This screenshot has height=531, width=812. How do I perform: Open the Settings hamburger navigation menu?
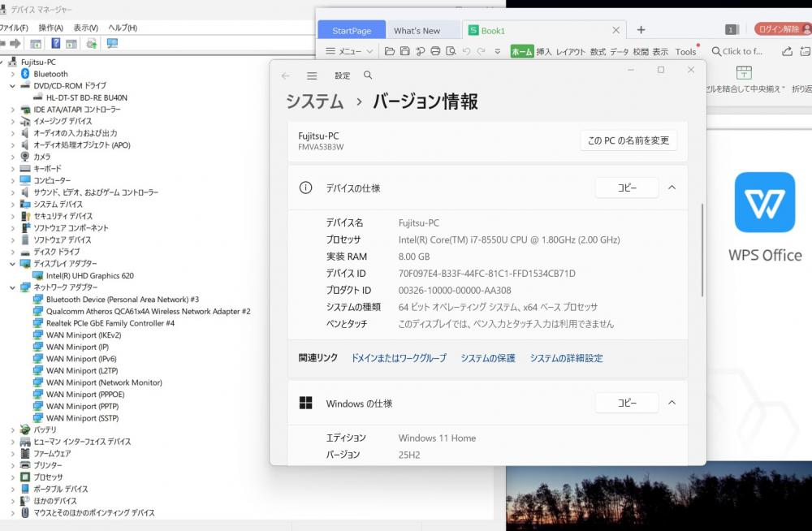click(312, 76)
